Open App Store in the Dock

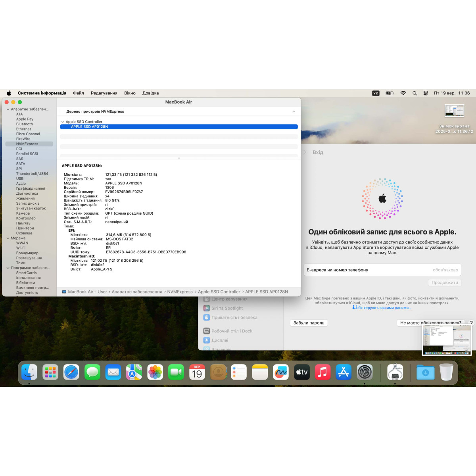344,372
